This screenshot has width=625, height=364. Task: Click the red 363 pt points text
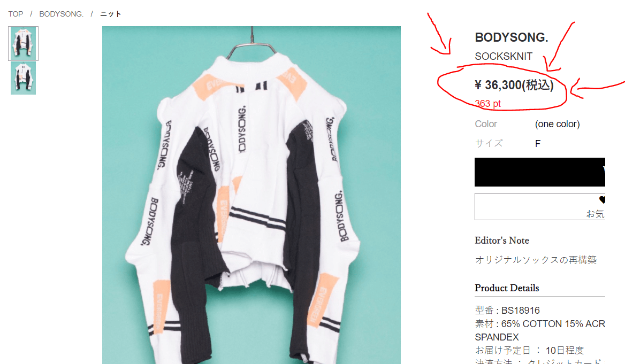pyautogui.click(x=487, y=104)
